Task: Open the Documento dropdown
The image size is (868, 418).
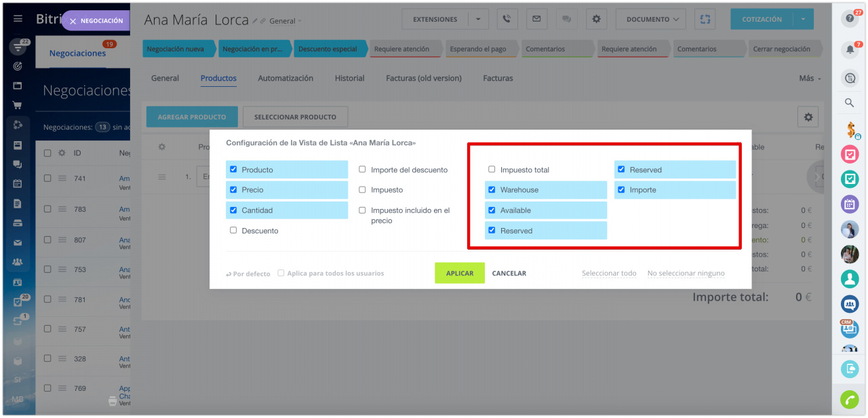Action: pyautogui.click(x=651, y=19)
